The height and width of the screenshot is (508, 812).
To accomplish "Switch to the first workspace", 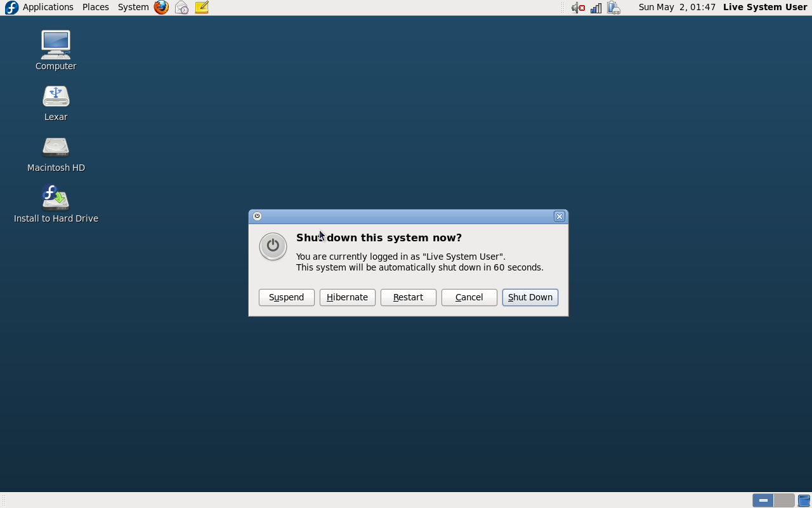I will 763,500.
